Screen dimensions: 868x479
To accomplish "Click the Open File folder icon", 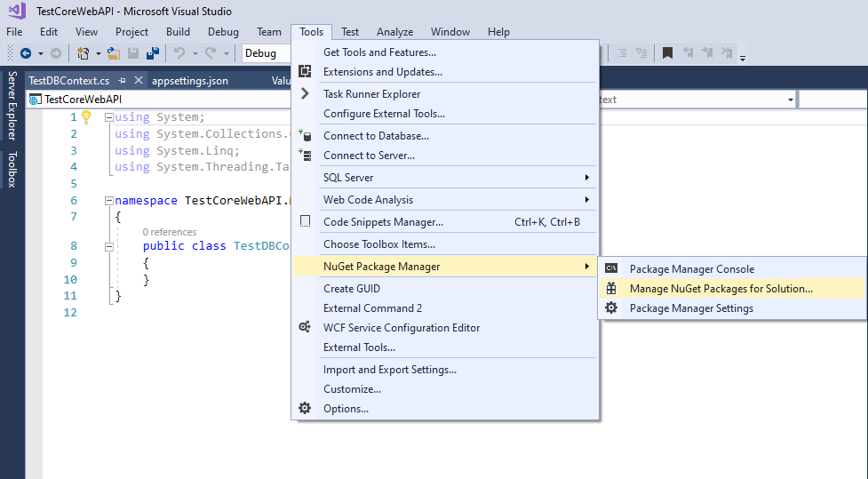I will (114, 53).
